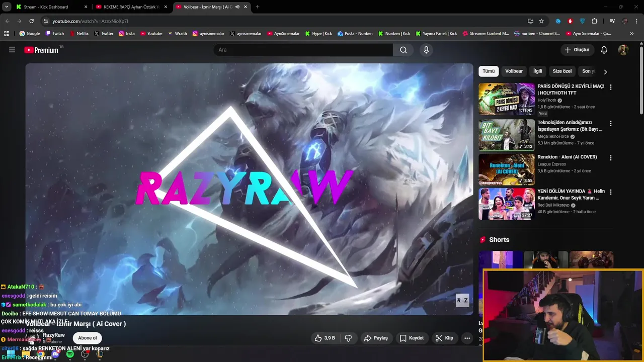Open options for Teknolojiden Anladığımızı video
This screenshot has height=362, width=644.
pyautogui.click(x=611, y=123)
